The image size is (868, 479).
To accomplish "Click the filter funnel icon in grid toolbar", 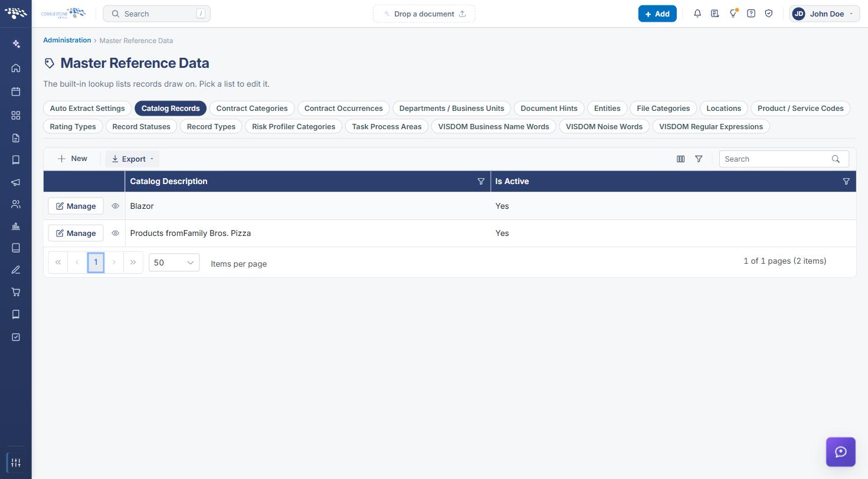I will coord(699,159).
